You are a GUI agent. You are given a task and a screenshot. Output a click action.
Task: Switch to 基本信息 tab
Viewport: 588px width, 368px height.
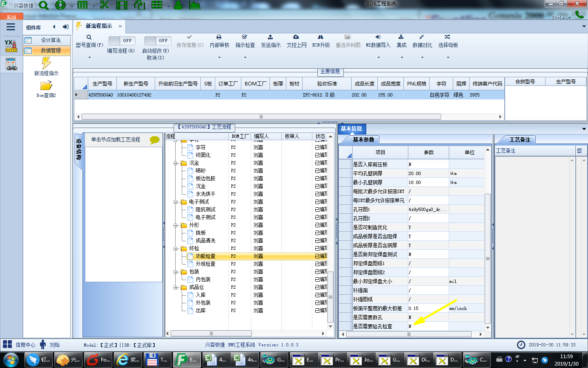click(x=352, y=128)
